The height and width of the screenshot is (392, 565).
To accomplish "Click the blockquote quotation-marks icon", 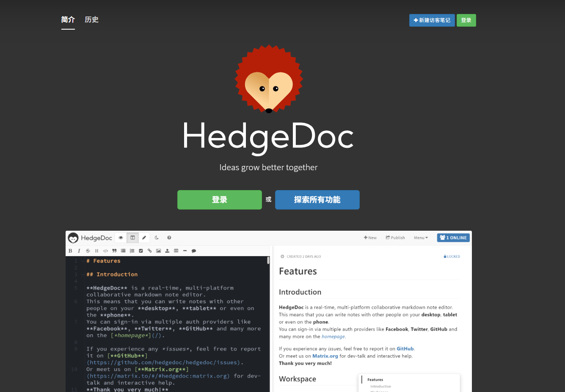I will [x=114, y=251].
